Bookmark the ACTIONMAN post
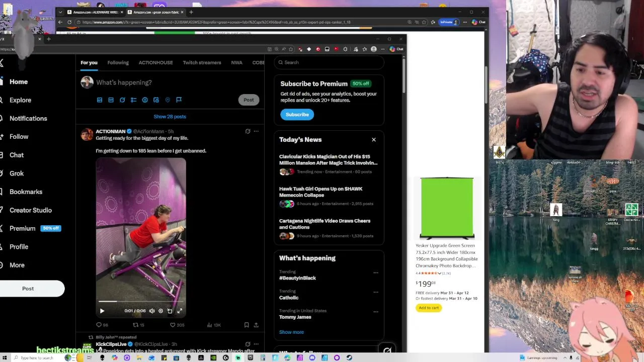The height and width of the screenshot is (362, 644). 247,325
